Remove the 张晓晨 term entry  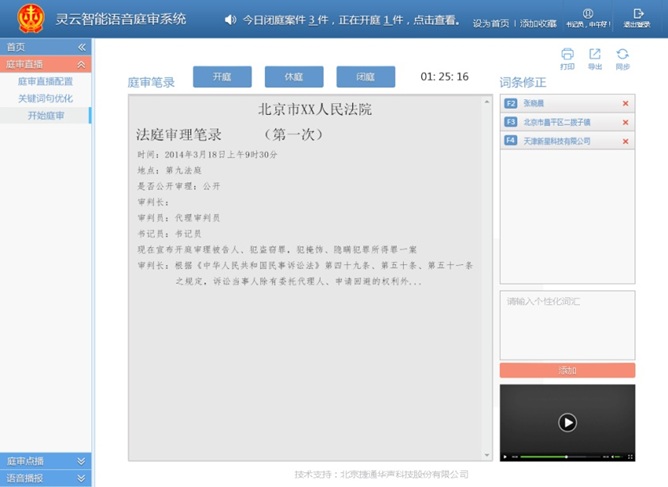coord(626,103)
